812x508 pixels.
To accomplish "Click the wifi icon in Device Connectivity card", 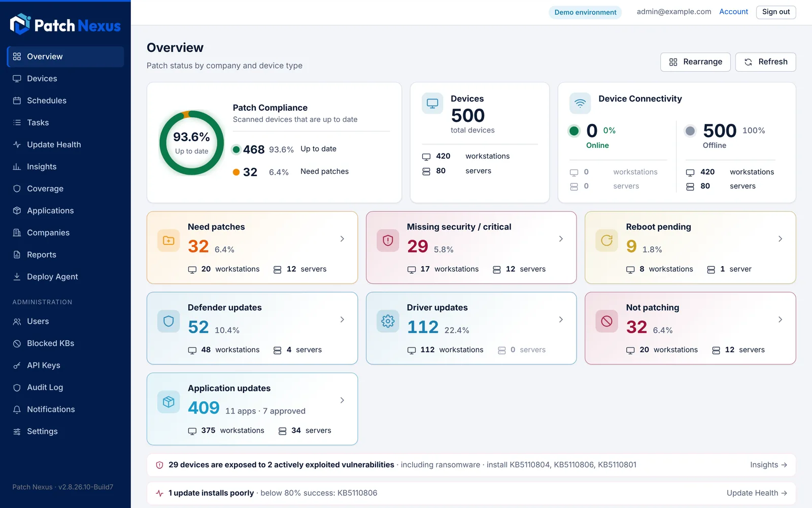I will click(x=580, y=103).
